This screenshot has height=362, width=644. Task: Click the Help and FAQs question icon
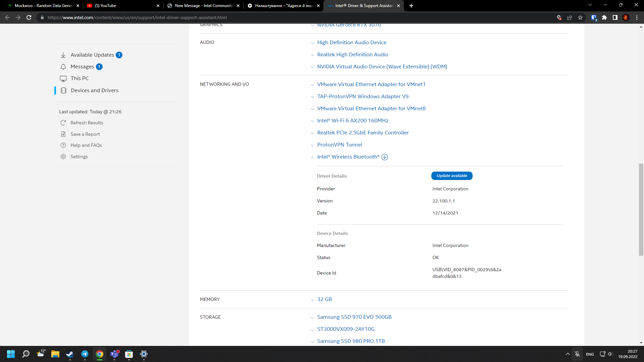[x=63, y=145]
